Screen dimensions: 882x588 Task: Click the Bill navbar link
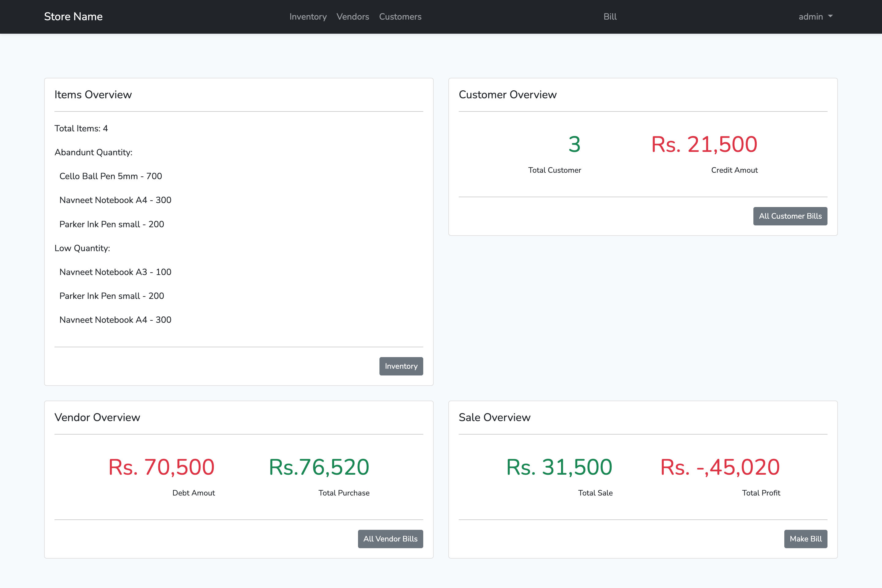point(610,17)
